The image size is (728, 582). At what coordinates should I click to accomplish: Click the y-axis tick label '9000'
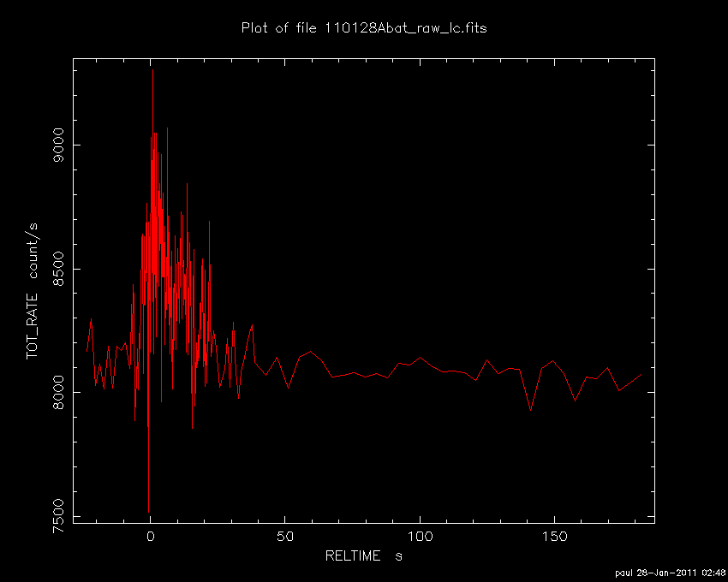(x=59, y=145)
